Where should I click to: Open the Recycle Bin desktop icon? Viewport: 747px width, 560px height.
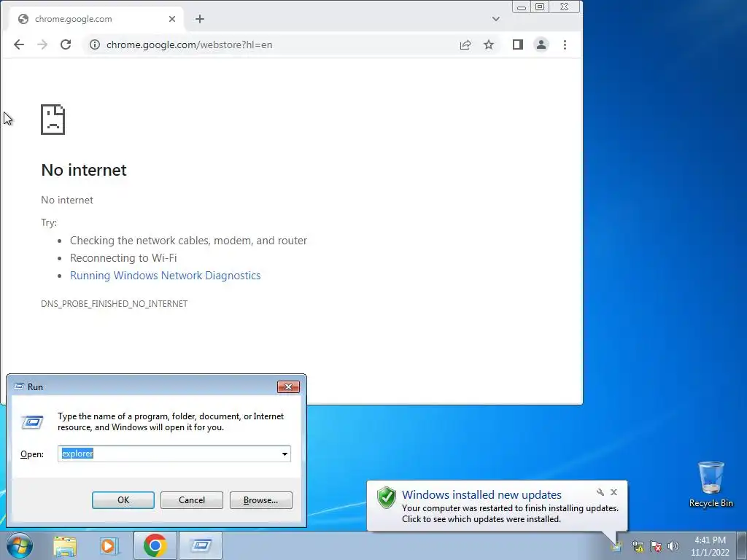pos(711,484)
